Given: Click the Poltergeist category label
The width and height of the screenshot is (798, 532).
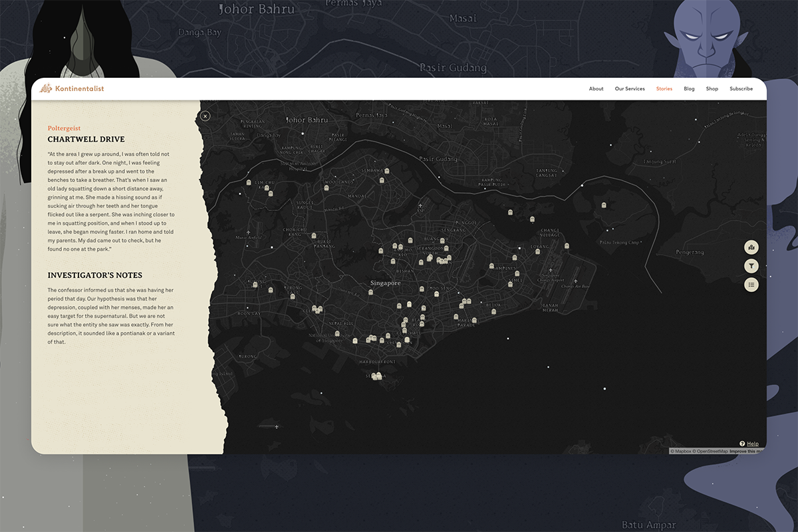Looking at the screenshot, I should [x=65, y=128].
